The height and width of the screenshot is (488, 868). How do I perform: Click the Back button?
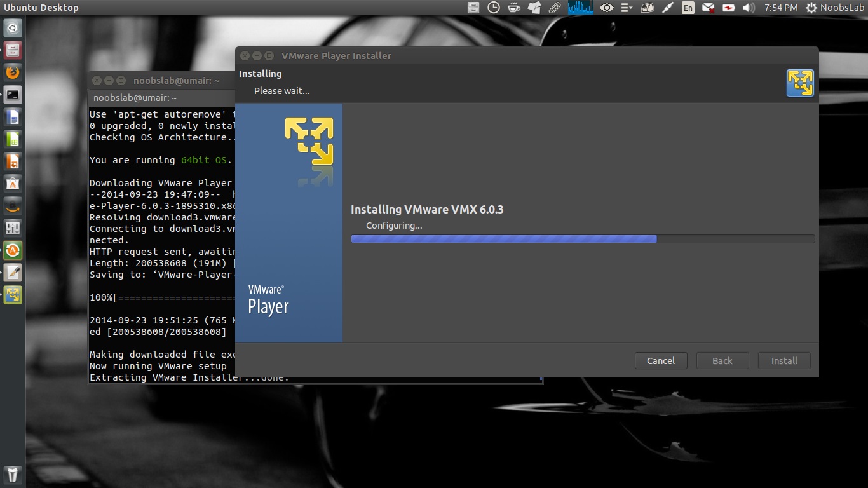(x=722, y=360)
